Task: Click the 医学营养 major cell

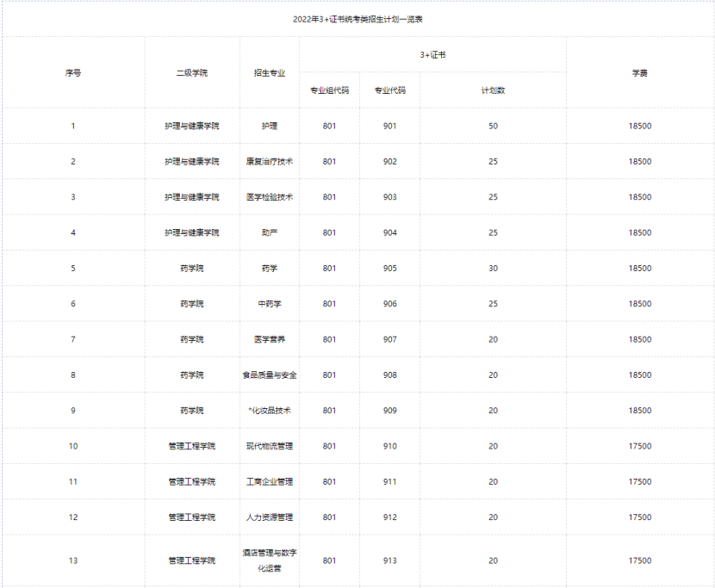Action: click(270, 339)
